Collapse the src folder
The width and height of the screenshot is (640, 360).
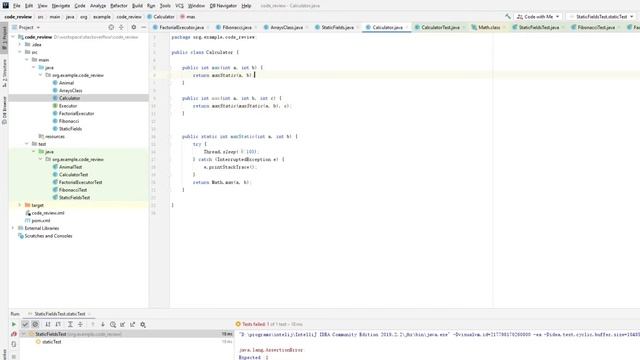20,52
